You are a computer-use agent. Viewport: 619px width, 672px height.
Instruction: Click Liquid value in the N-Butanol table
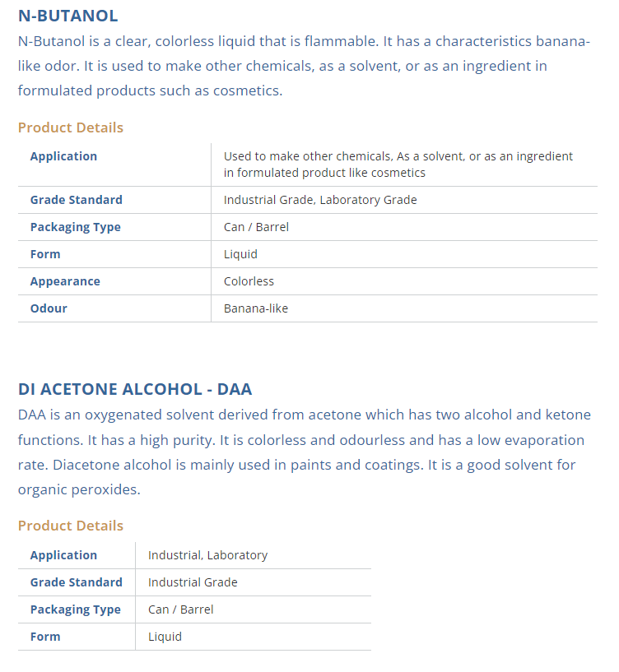240,254
